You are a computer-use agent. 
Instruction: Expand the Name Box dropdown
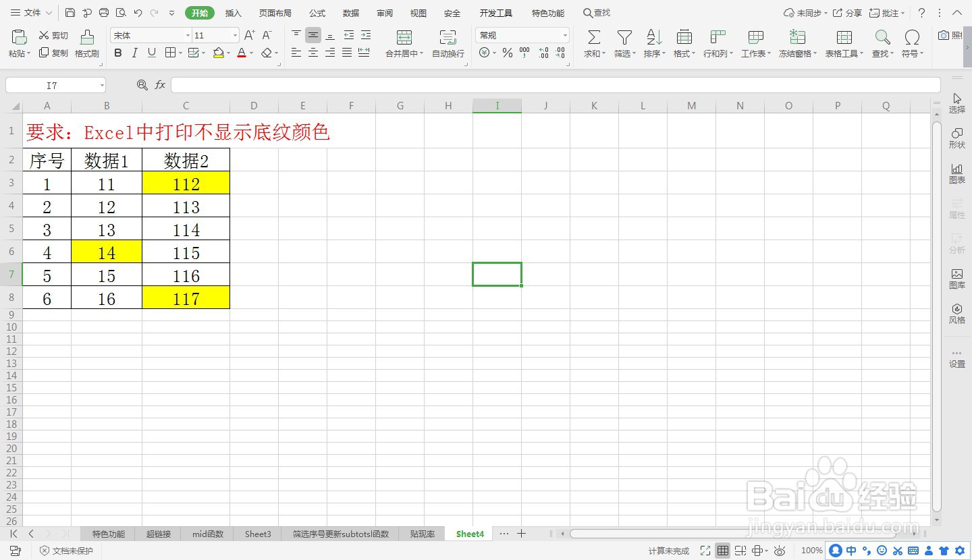102,85
